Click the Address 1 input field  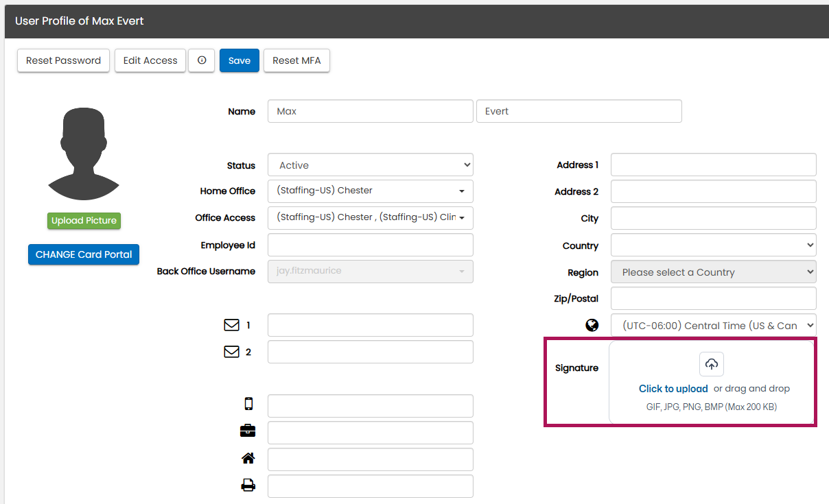[714, 165]
